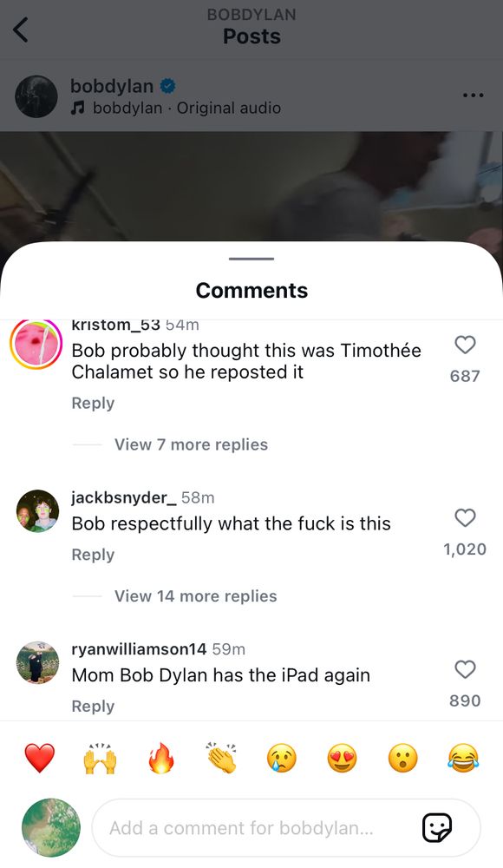Tap the raised hands emoji reaction
This screenshot has width=503, height=868.
click(100, 759)
